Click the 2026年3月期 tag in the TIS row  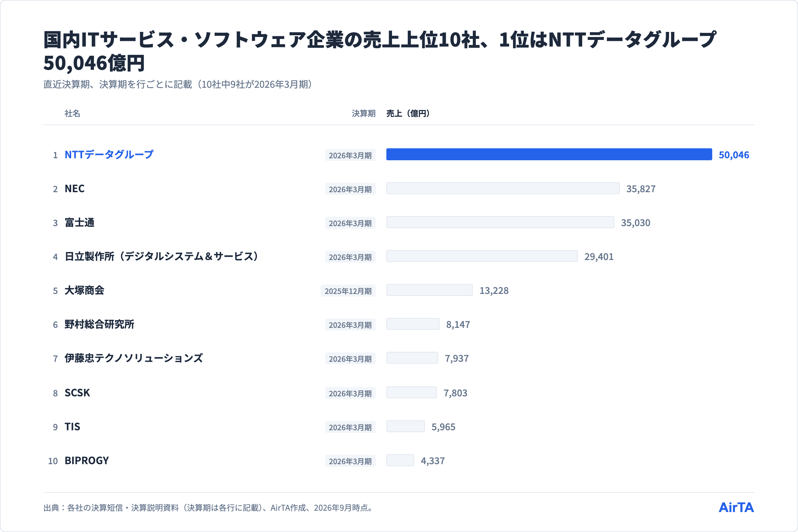click(350, 427)
